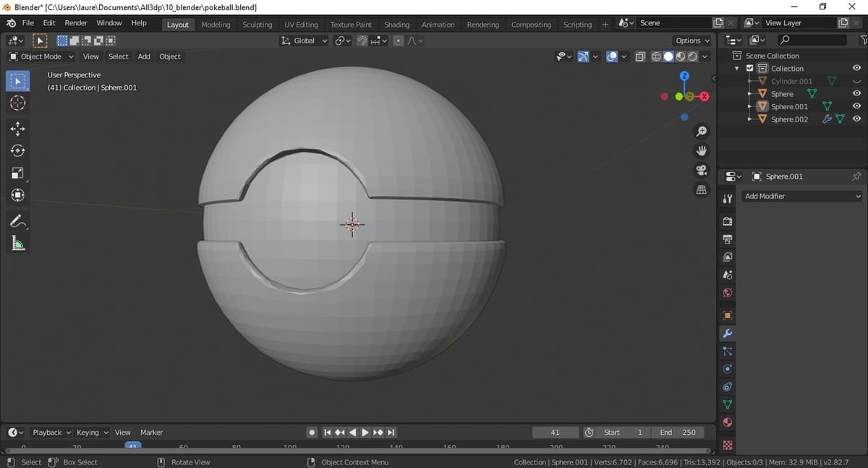This screenshot has width=868, height=468.
Task: Toggle visibility of Collection
Action: tap(856, 68)
